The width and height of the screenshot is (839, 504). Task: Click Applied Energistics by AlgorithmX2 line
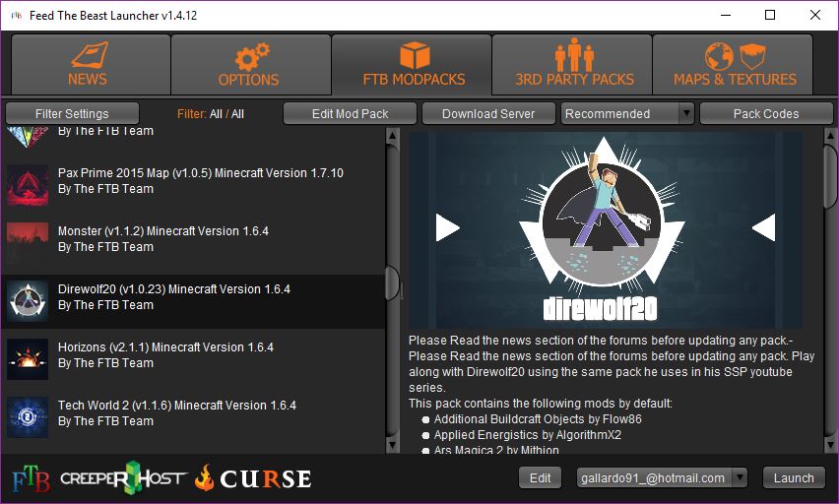click(528, 435)
